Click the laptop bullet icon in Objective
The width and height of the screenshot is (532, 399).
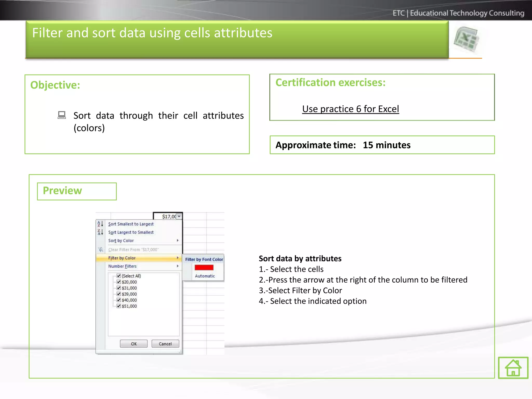[x=62, y=115]
